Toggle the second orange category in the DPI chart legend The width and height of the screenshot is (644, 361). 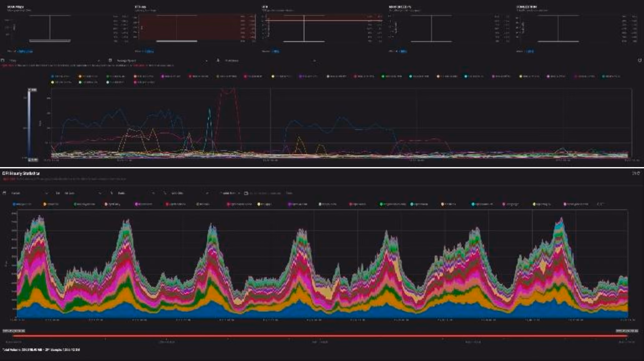coord(51,204)
